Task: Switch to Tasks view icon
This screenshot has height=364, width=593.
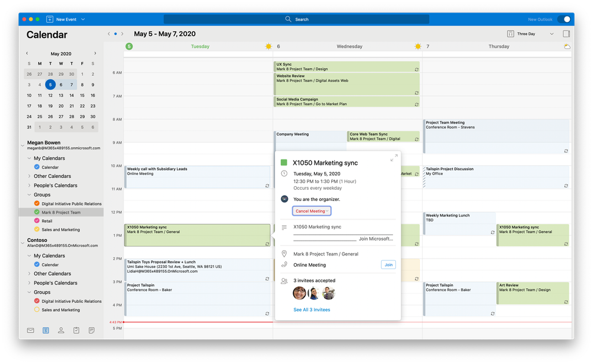Action: (x=77, y=330)
